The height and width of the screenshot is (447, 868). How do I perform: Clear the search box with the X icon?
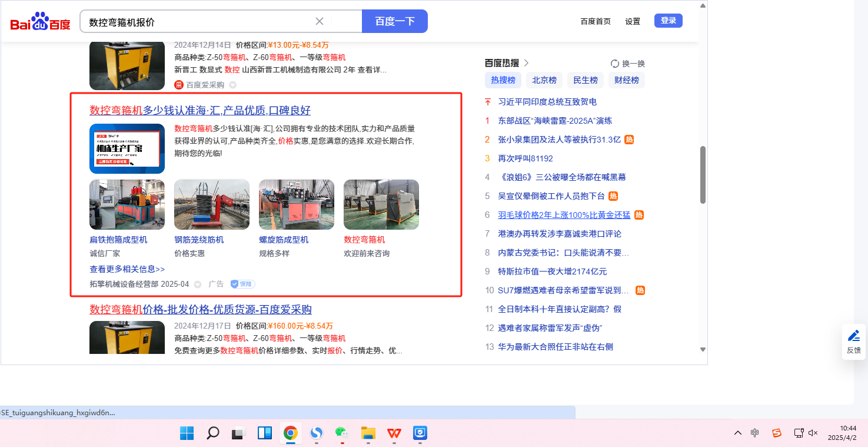point(320,22)
